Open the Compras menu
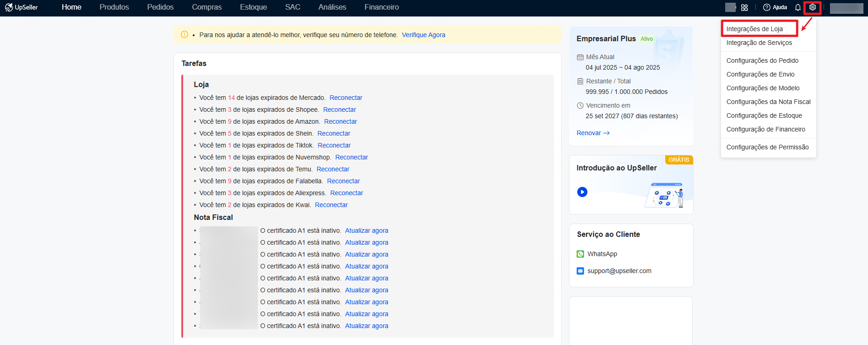868x345 pixels. (207, 7)
